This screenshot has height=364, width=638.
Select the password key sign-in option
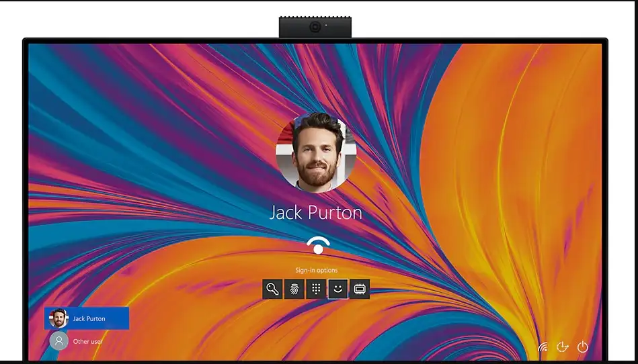272,289
